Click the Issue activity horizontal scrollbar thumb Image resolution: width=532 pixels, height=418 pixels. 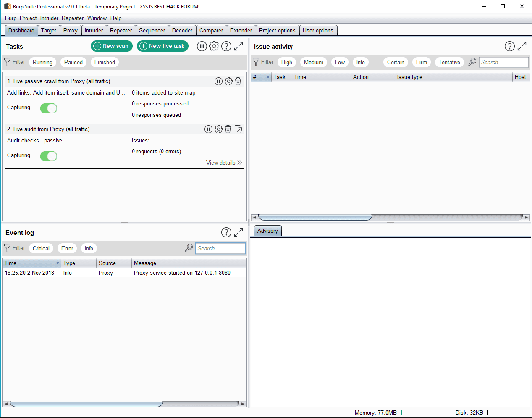coord(315,217)
